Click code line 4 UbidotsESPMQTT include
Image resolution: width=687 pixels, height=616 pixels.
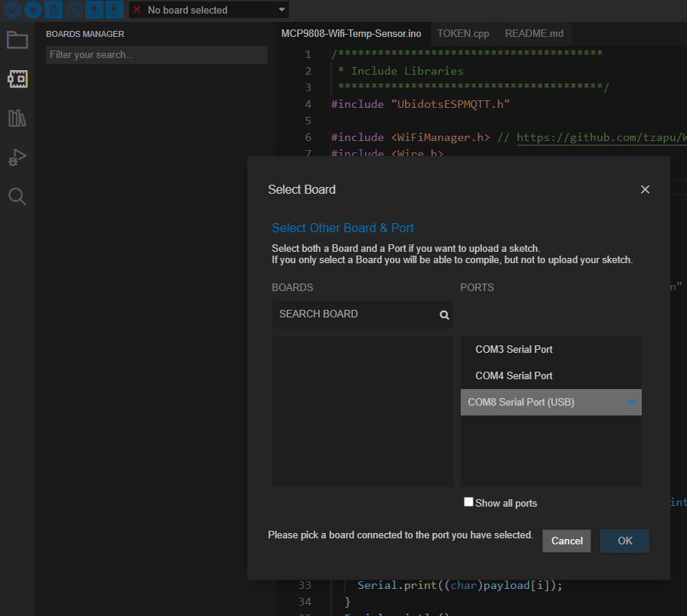click(x=420, y=104)
